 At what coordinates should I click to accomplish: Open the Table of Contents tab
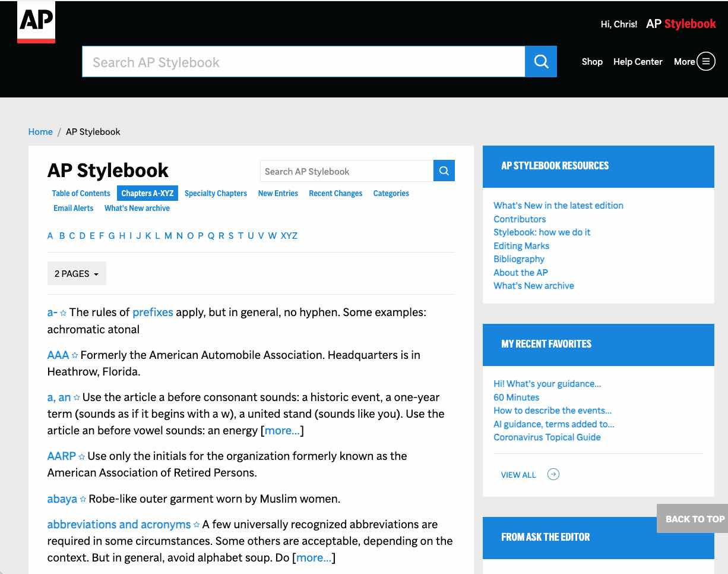[x=81, y=193]
